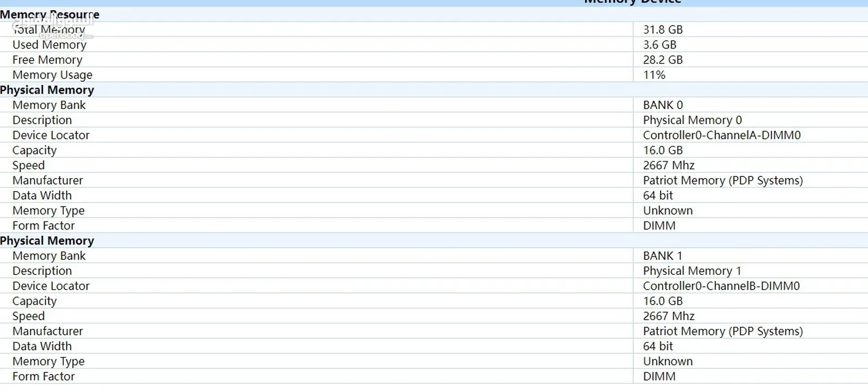The image size is (868, 392).
Task: Click the Speed label in BANK 1 section
Action: pos(28,316)
